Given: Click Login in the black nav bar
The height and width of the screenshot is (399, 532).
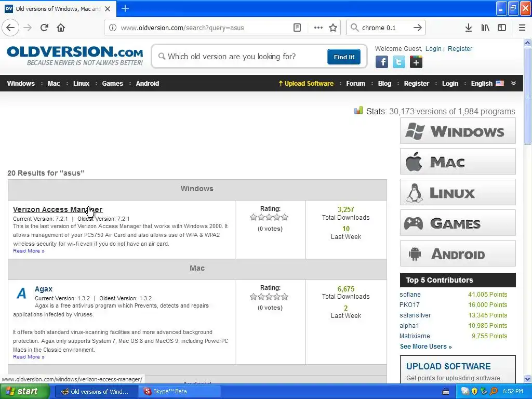Looking at the screenshot, I should click(450, 84).
